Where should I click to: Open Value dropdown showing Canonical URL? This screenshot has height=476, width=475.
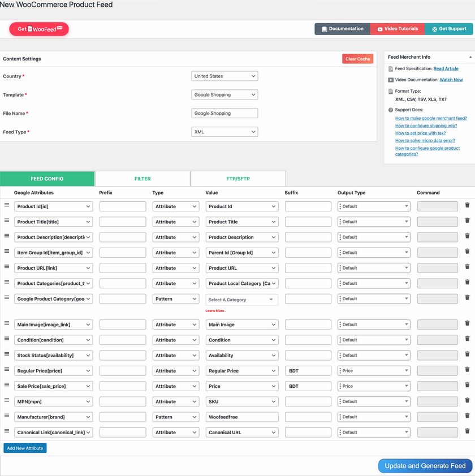pyautogui.click(x=242, y=432)
